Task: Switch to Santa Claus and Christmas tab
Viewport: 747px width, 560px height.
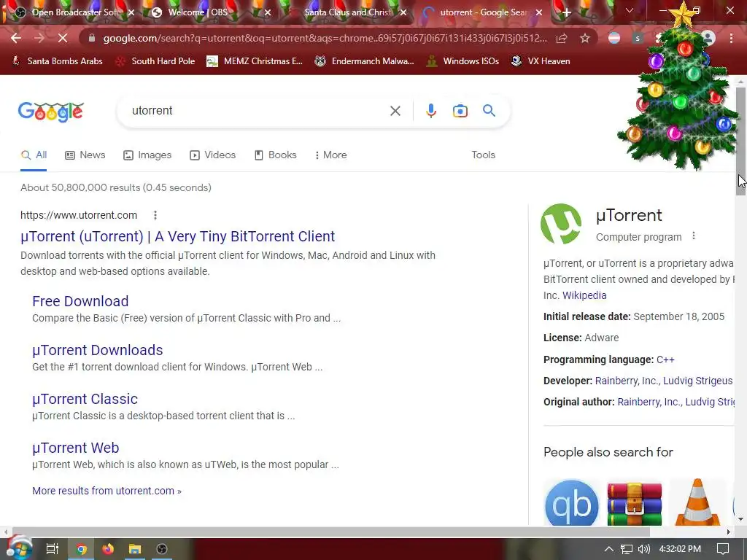Action: pyautogui.click(x=349, y=12)
